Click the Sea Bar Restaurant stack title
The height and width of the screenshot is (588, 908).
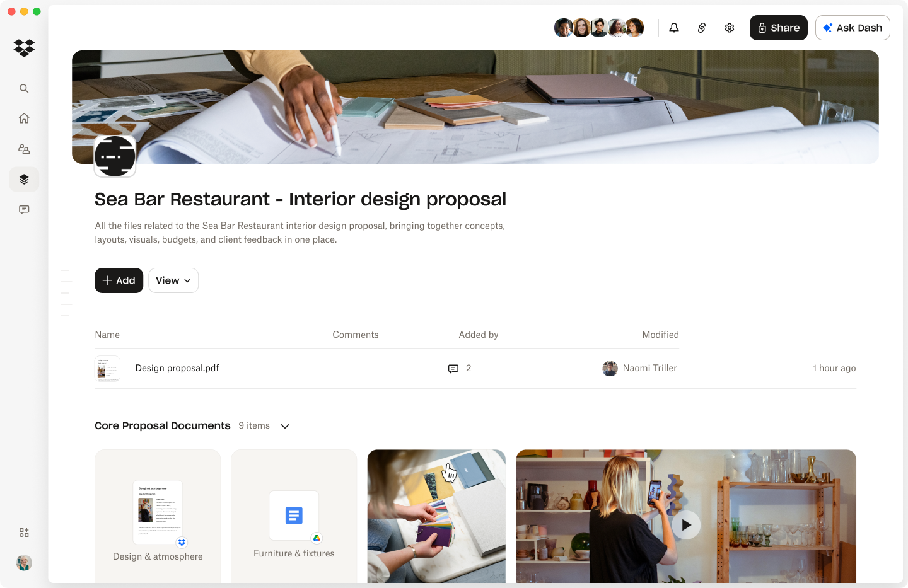300,199
